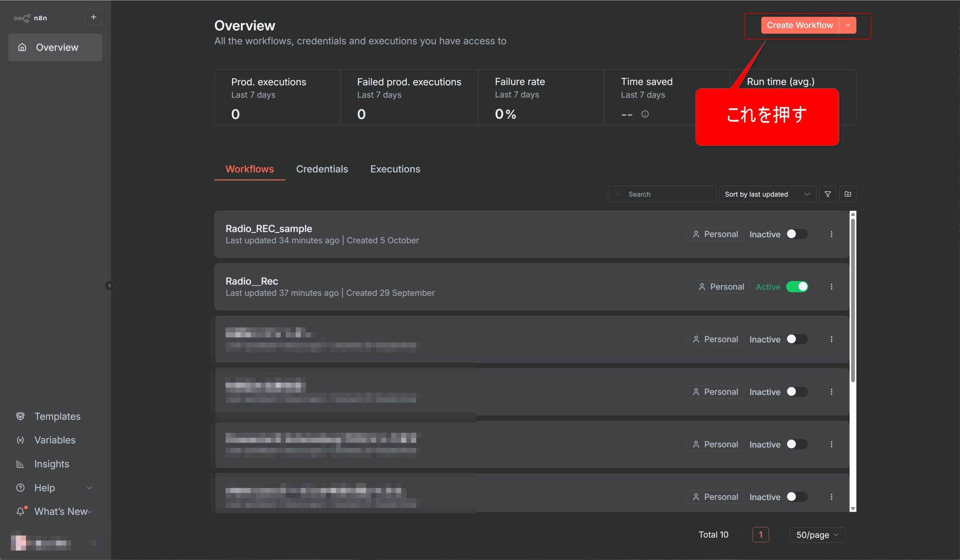Open Templates in the sidebar
This screenshot has width=960, height=560.
[57, 416]
